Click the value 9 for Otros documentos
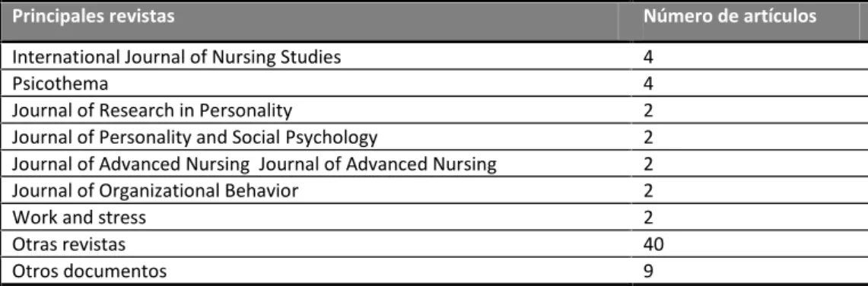The width and height of the screenshot is (868, 286). [648, 271]
